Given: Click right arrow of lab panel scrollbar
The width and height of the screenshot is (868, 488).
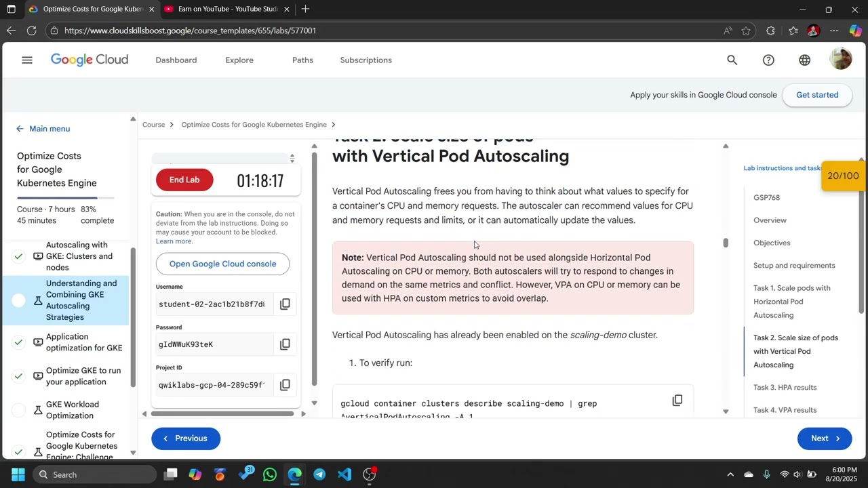Looking at the screenshot, I should tap(303, 413).
